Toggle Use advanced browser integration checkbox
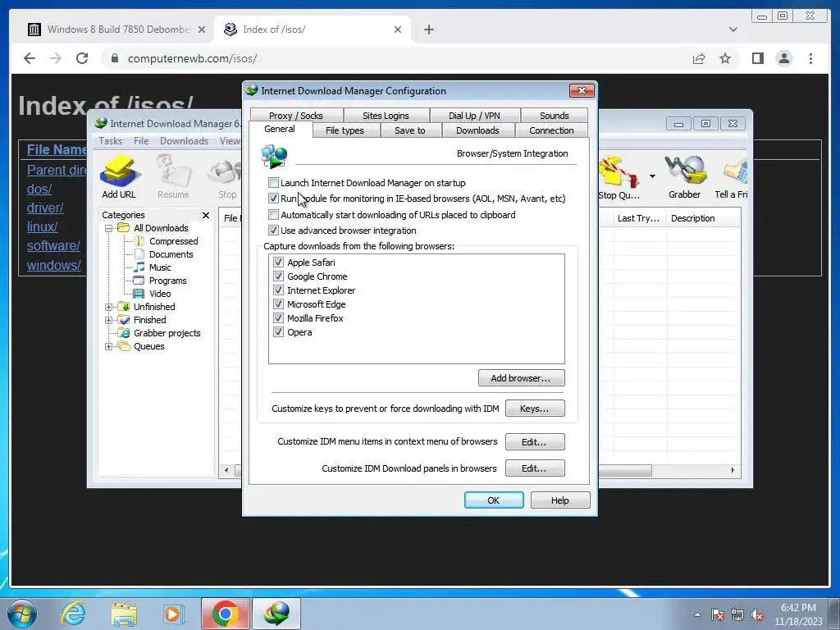 [x=274, y=231]
